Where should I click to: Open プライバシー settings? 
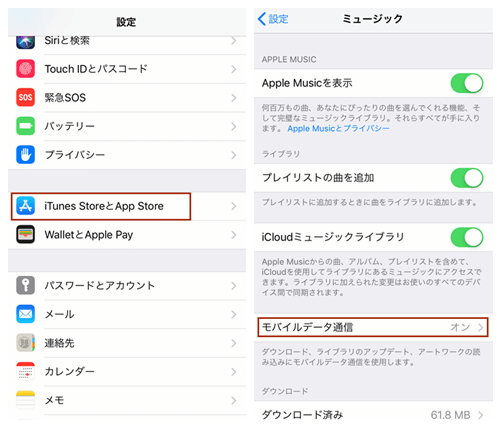click(127, 155)
